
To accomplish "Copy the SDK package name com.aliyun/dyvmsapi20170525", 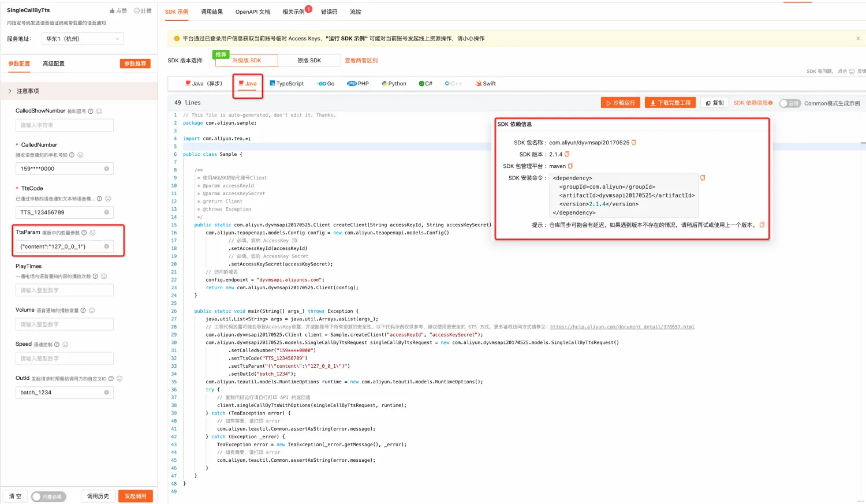I will (x=634, y=143).
